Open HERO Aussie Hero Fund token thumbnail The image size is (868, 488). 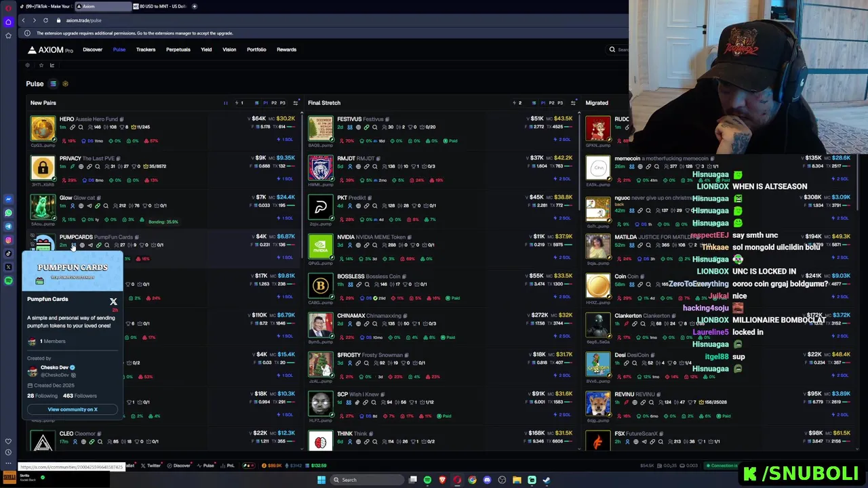(43, 129)
